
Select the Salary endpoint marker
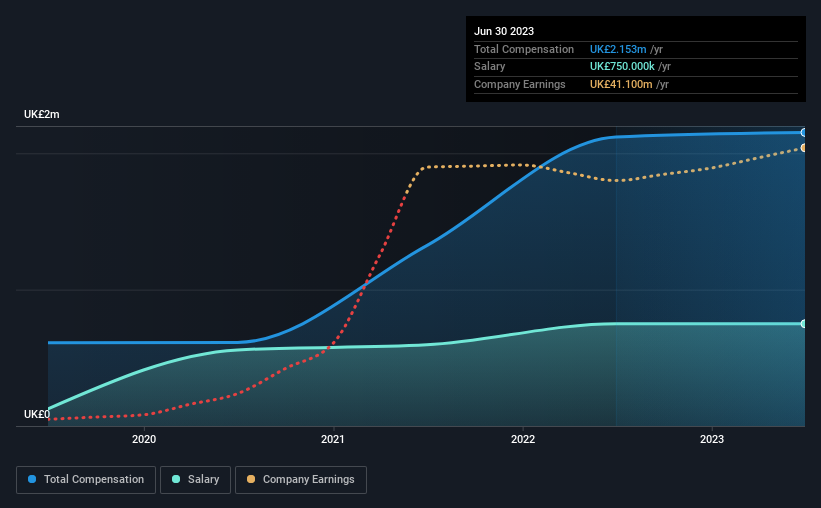pyautogui.click(x=804, y=324)
